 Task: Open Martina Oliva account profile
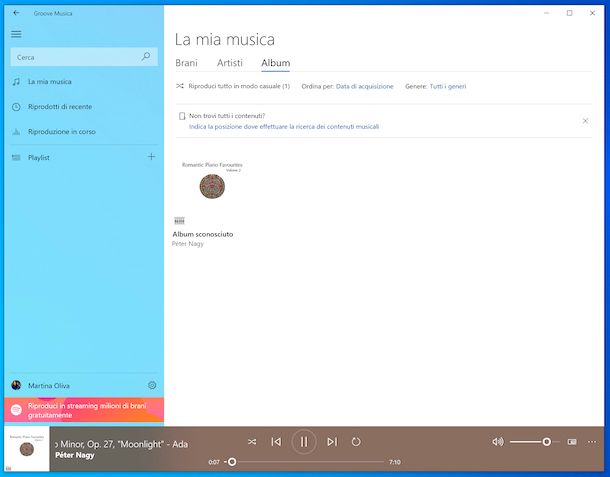pyautogui.click(x=74, y=385)
